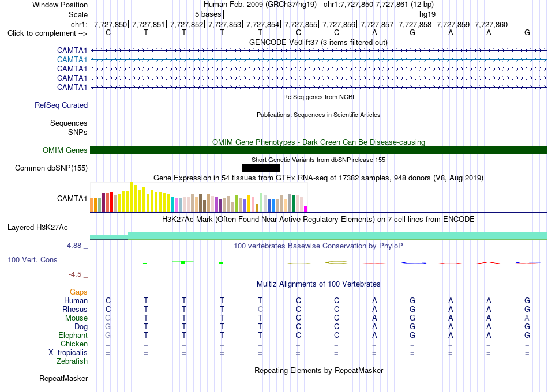Click the Window Position label
This screenshot has width=548, height=392.
point(60,5)
